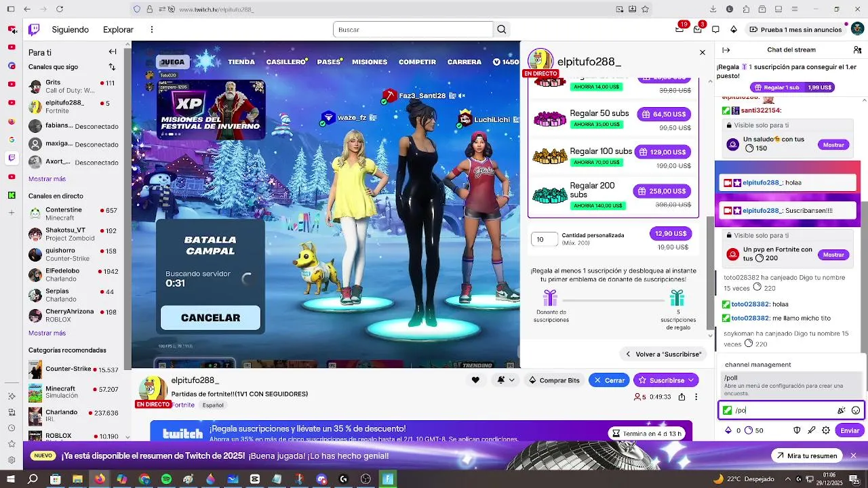Open Windows Start menu
This screenshot has height=488, width=868.
tap(11, 479)
